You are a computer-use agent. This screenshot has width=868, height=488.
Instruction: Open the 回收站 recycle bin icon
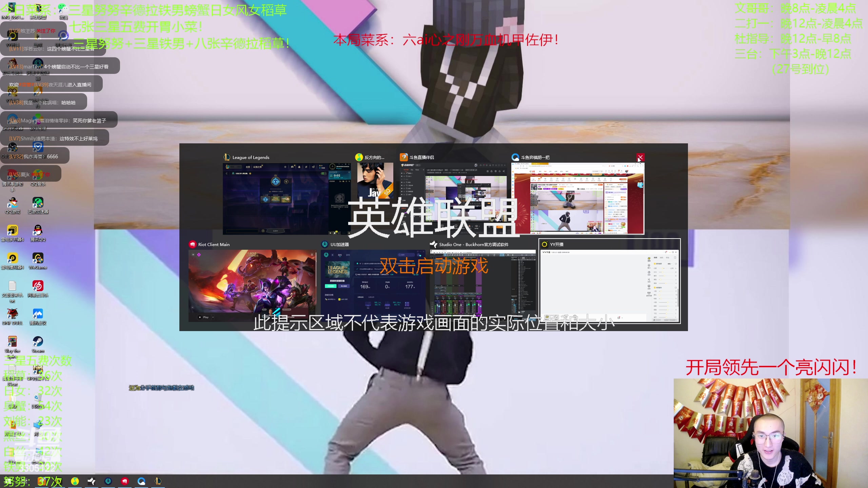point(38,400)
